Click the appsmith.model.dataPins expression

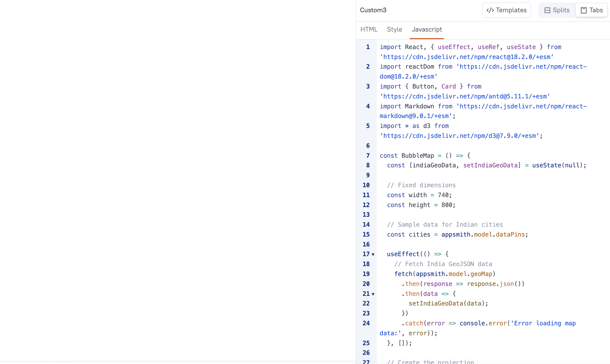tap(483, 234)
